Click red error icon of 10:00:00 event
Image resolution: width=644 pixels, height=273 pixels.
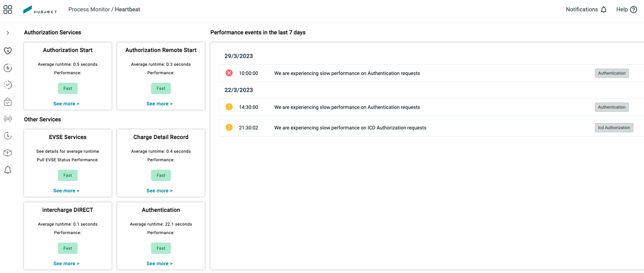click(x=229, y=73)
